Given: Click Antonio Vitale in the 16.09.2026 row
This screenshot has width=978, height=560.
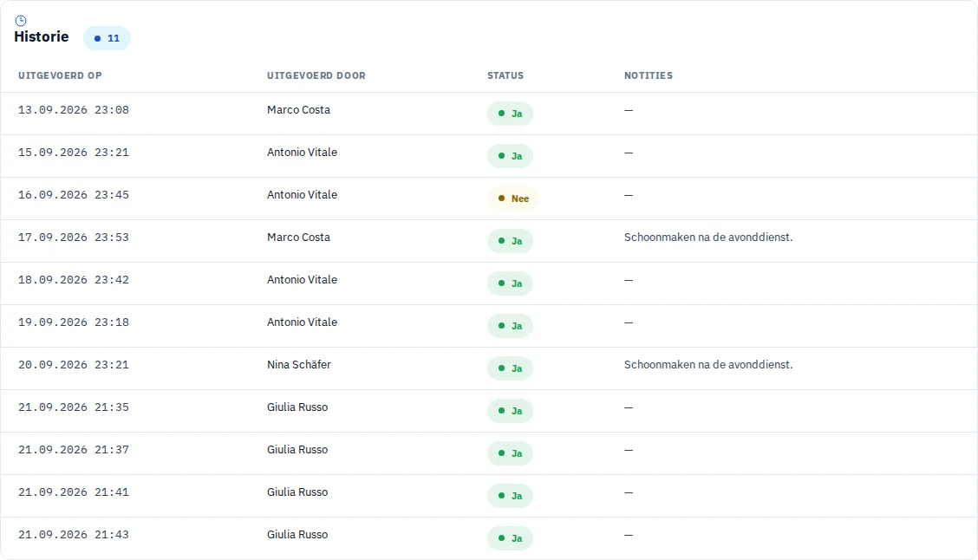Looking at the screenshot, I should [302, 194].
